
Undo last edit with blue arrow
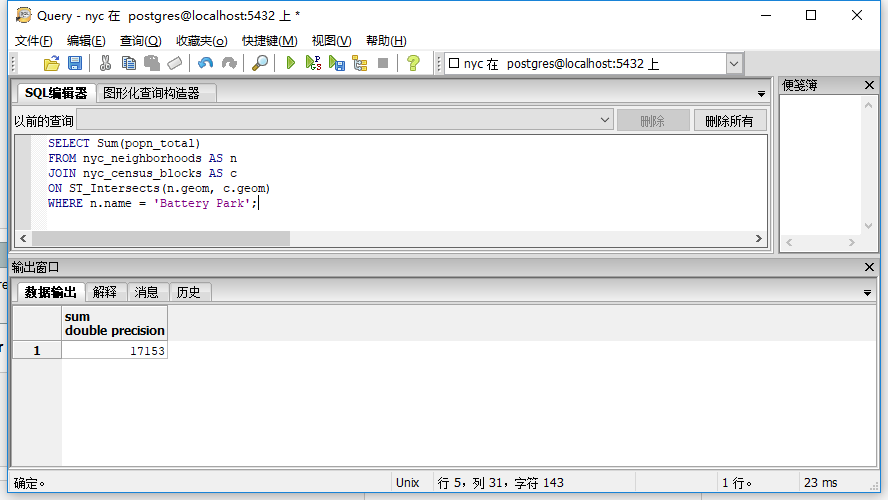tap(206, 63)
